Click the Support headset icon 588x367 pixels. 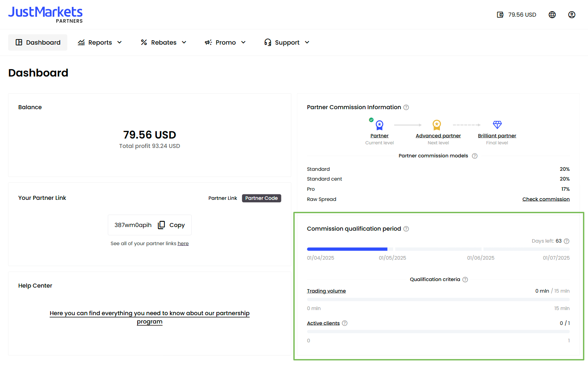[x=268, y=42]
